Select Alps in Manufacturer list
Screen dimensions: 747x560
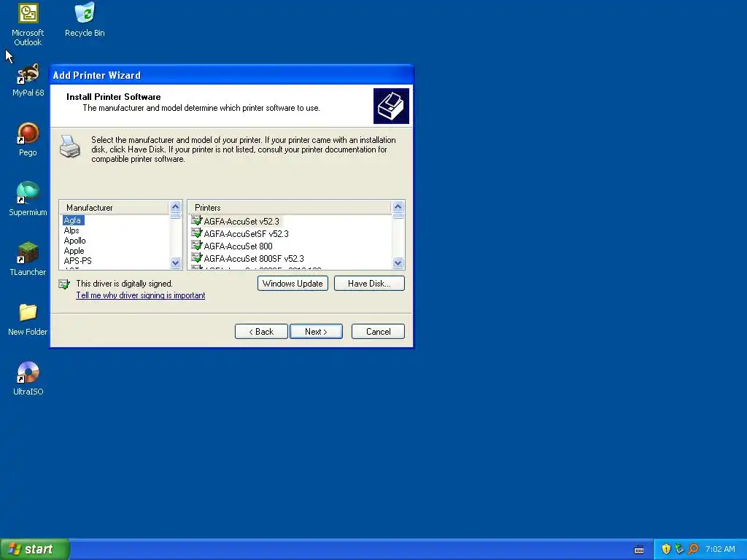[71, 230]
